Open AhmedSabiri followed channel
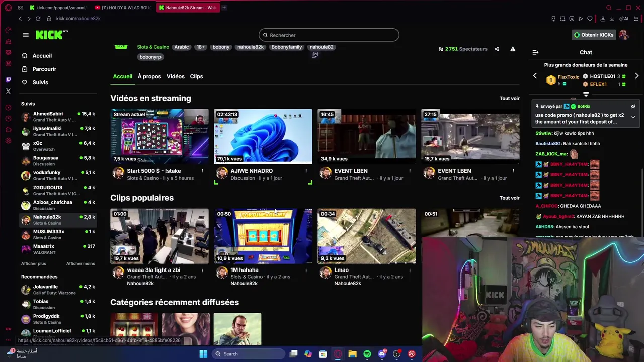This screenshot has height=362, width=644. (x=58, y=117)
